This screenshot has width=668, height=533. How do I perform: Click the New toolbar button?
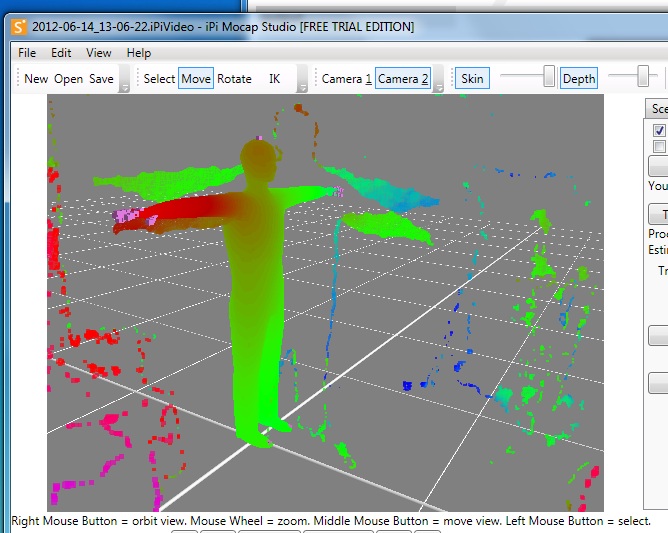pos(36,78)
